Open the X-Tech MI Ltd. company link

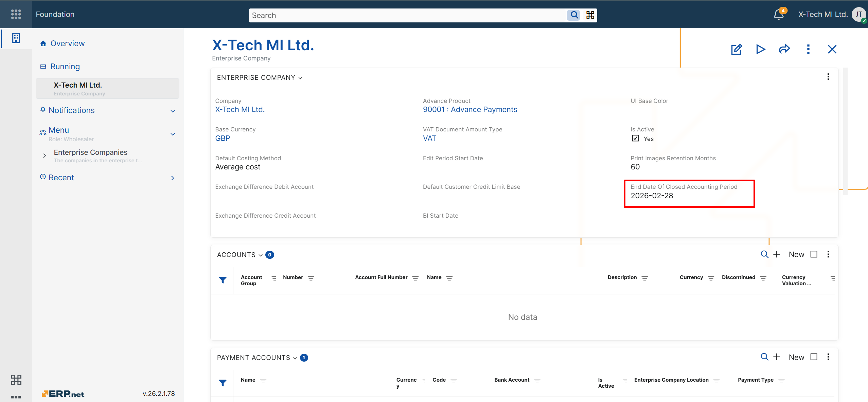tap(240, 109)
